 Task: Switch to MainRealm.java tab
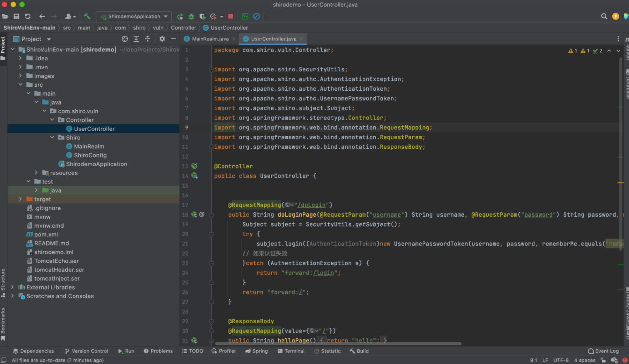pos(207,39)
